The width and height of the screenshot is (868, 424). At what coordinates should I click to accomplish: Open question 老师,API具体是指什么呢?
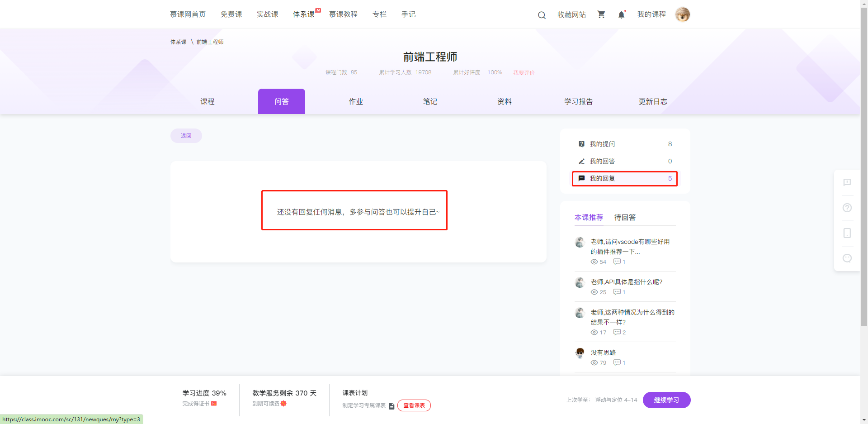(626, 282)
